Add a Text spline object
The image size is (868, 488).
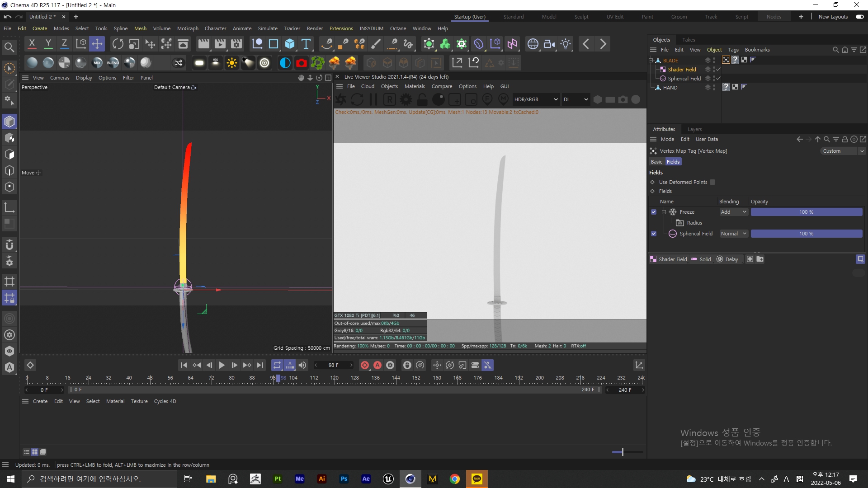307,44
